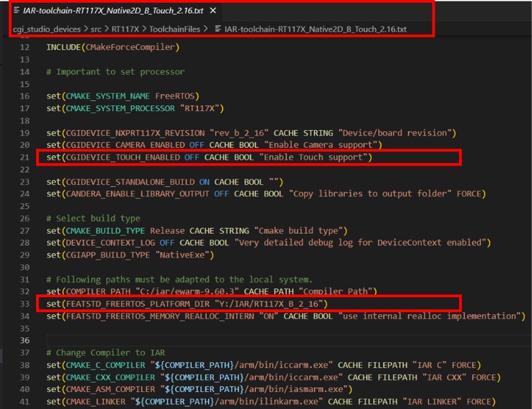Viewport: 532px width, 409px height.
Task: Click the OFF value of CGIDEVICE_CAMERA_ENABLED
Action: click(x=197, y=145)
